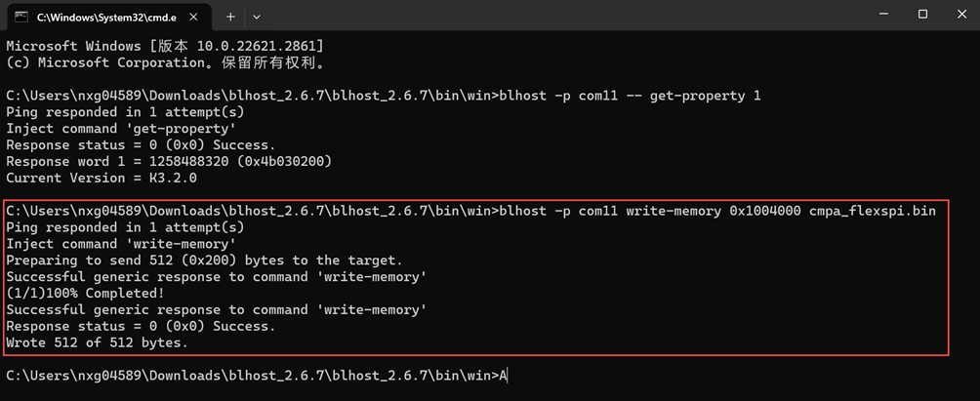
Task: Select the C:\Windows\System32\cmd.exe tab
Action: pos(98,17)
